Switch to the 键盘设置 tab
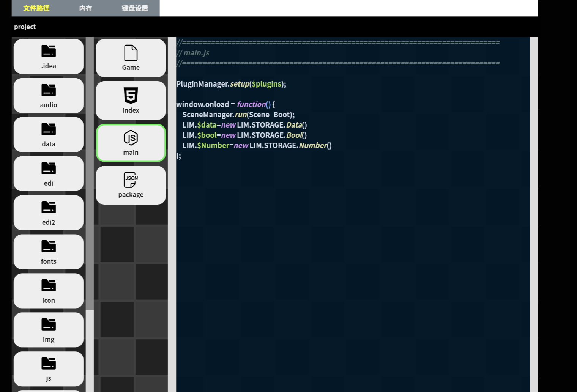The image size is (577, 392). coord(135,8)
